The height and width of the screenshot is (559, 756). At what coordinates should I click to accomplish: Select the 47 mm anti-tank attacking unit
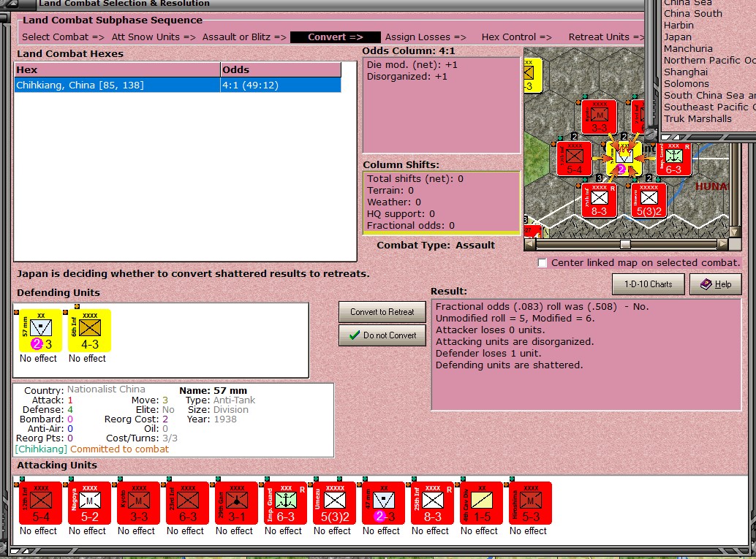tap(384, 503)
